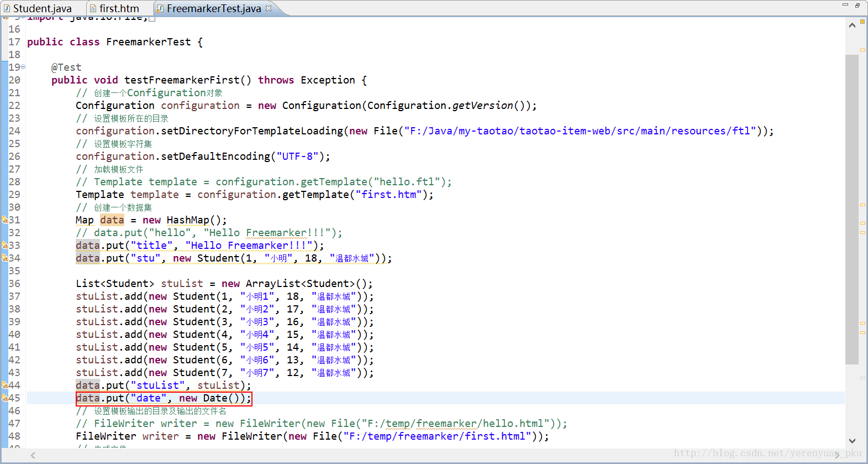The height and width of the screenshot is (464, 868).
Task: Click the commented hello.html FileWriter line
Action: [322, 424]
